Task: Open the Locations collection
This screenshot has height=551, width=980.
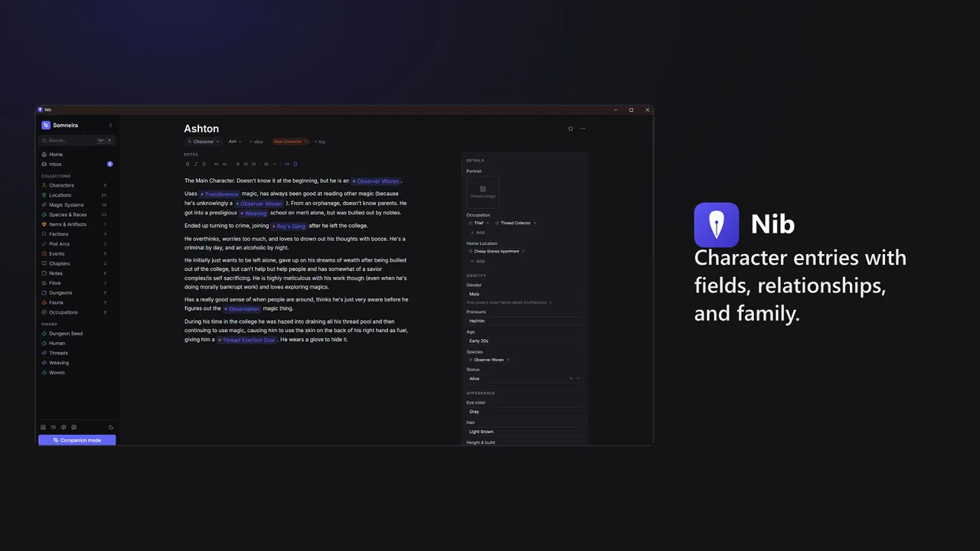Action: [77, 195]
